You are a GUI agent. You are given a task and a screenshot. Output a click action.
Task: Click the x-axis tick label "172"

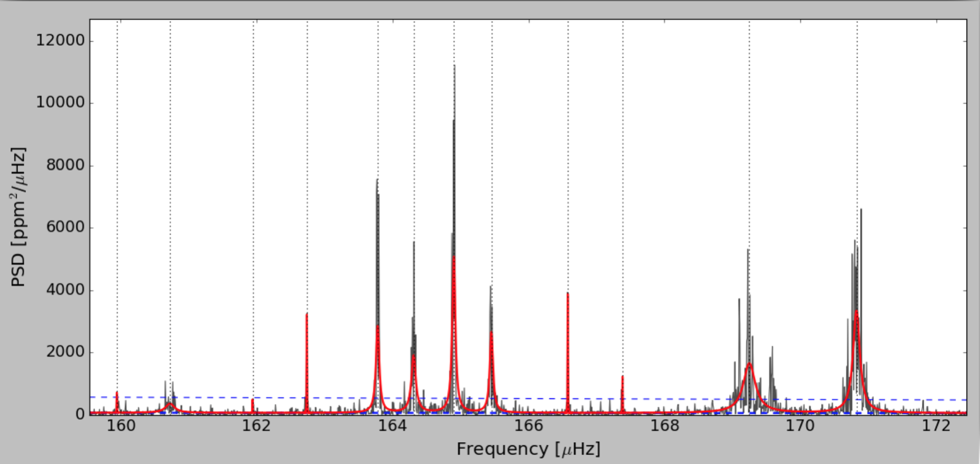tap(937, 426)
